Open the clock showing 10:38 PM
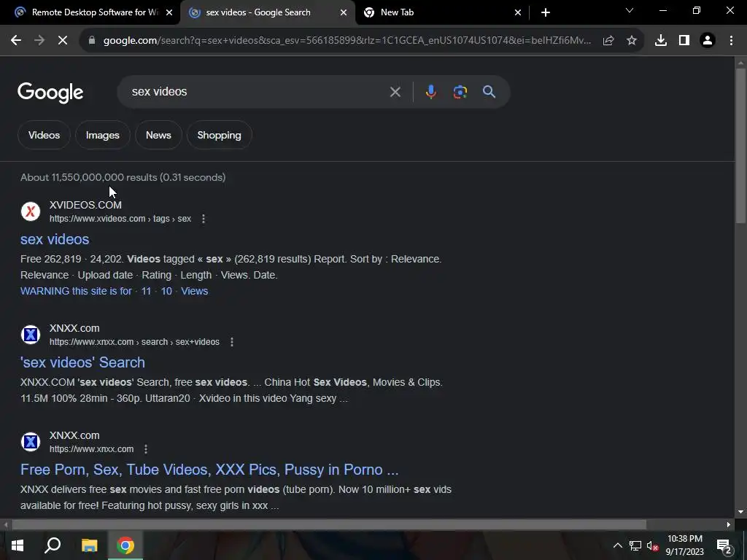This screenshot has width=747, height=560. coord(684,545)
